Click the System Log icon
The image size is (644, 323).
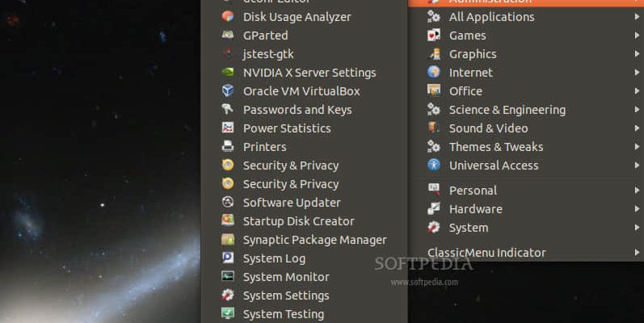tap(228, 258)
